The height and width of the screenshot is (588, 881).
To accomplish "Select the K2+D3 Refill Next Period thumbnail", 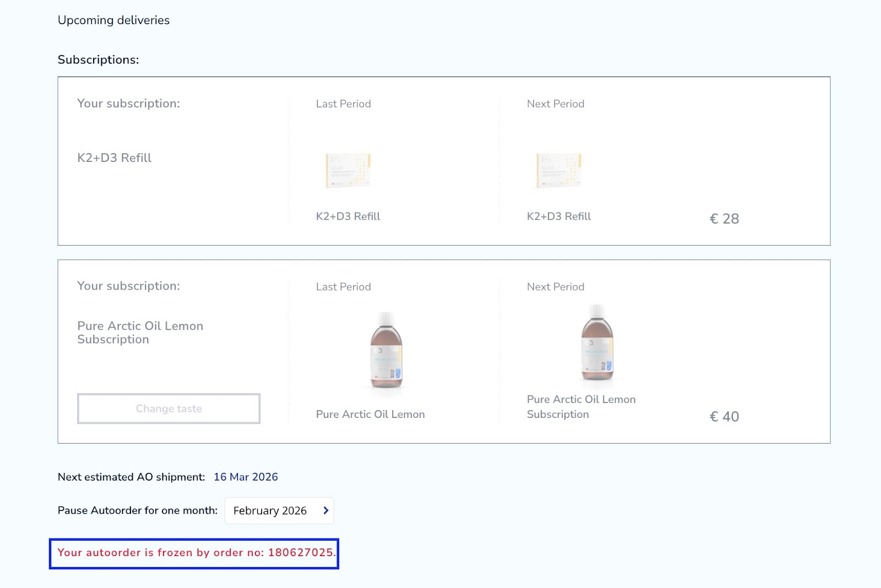I will click(559, 171).
